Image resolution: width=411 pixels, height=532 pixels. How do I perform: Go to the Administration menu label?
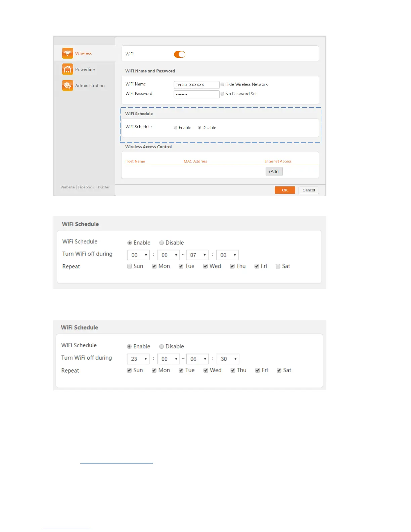click(x=90, y=86)
